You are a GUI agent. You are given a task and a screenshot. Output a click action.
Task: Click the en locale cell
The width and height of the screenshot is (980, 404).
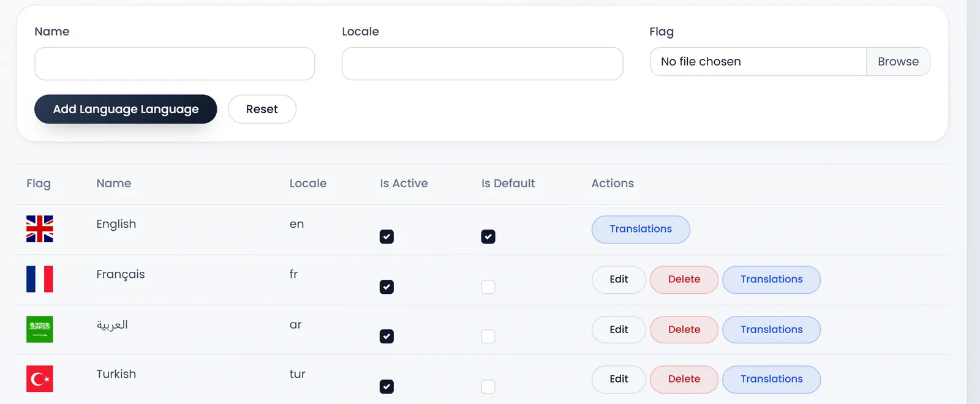(297, 224)
